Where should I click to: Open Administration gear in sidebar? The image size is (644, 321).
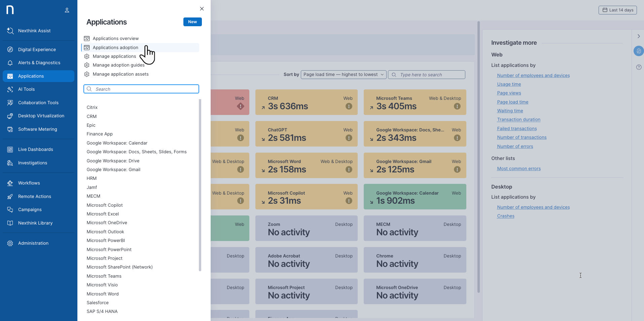coord(10,243)
